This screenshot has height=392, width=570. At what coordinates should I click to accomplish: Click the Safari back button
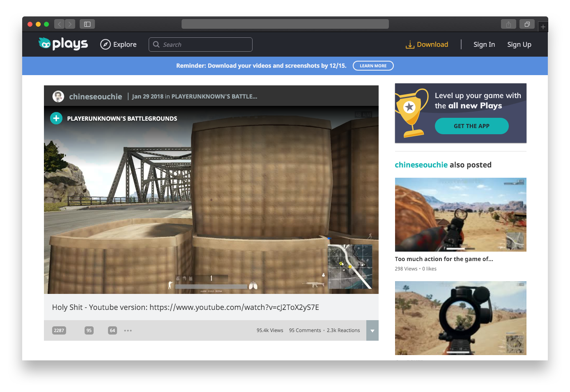[x=59, y=24]
